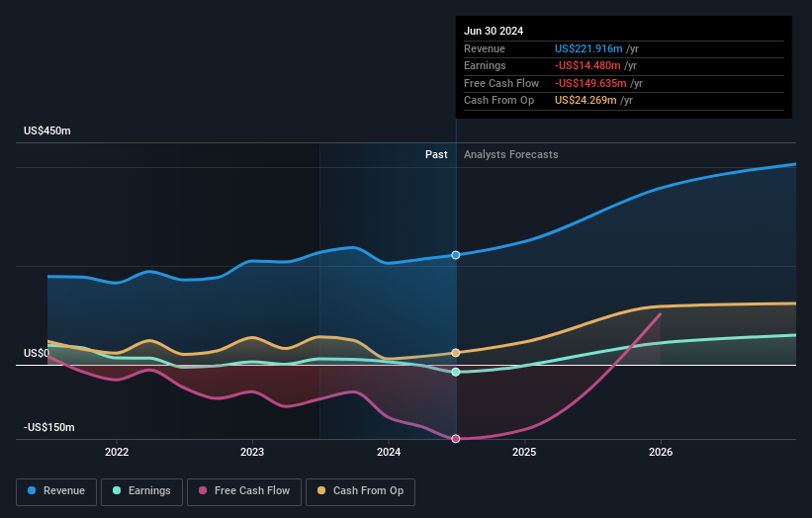Click the Revenue data point marker on chart

pyautogui.click(x=456, y=255)
